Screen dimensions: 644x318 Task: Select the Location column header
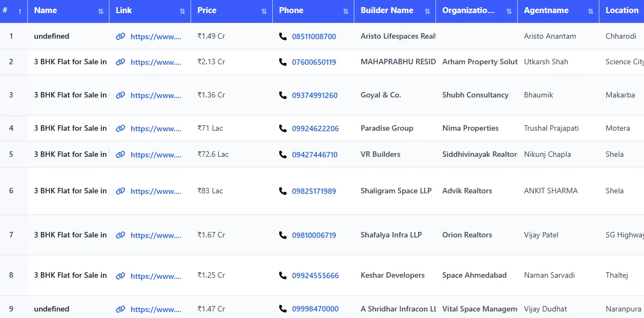622,10
